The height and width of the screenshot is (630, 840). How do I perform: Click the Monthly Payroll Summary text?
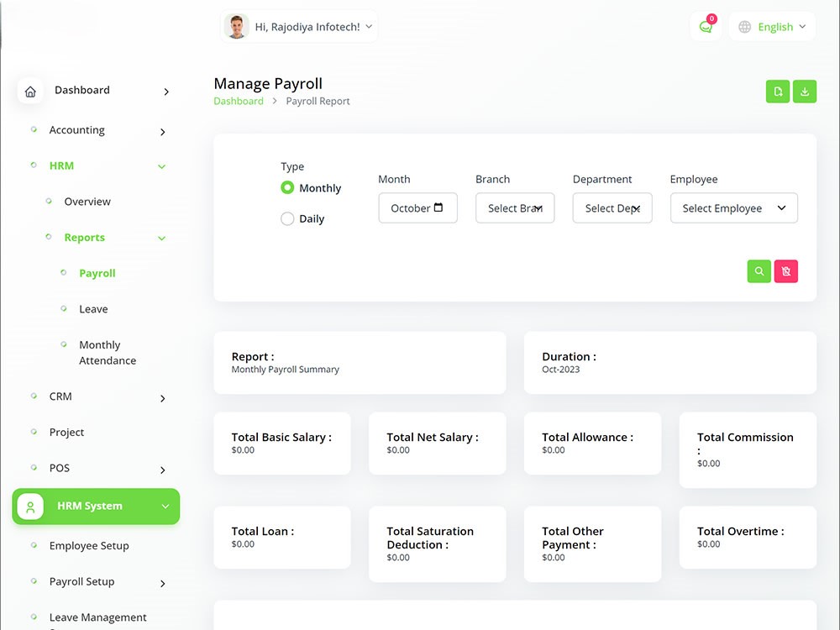(x=285, y=369)
